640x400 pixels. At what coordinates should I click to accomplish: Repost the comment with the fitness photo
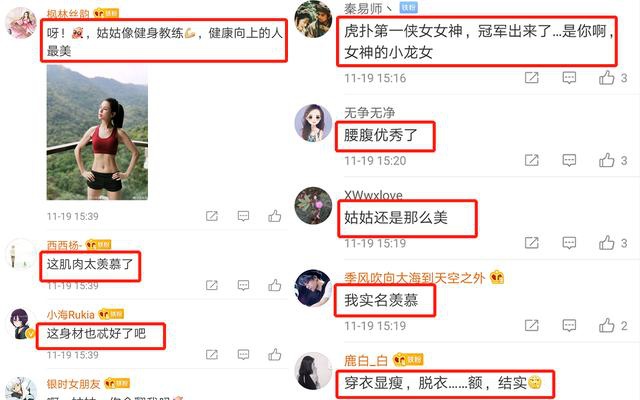[212, 216]
